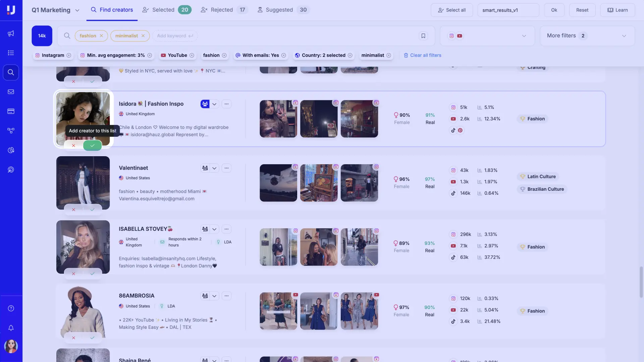The width and height of the screenshot is (644, 362).
Task: Click the lookalike audience icon for ISABELLA STOVEY
Action: click(205, 229)
